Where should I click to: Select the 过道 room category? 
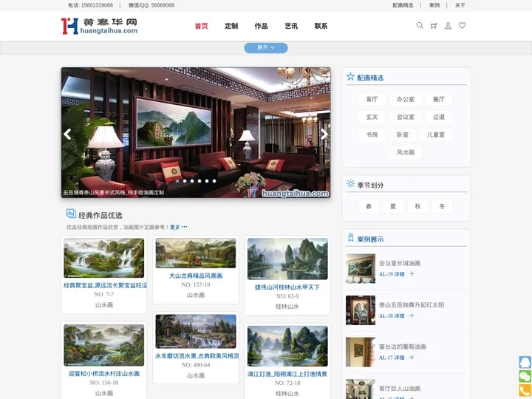pos(439,117)
